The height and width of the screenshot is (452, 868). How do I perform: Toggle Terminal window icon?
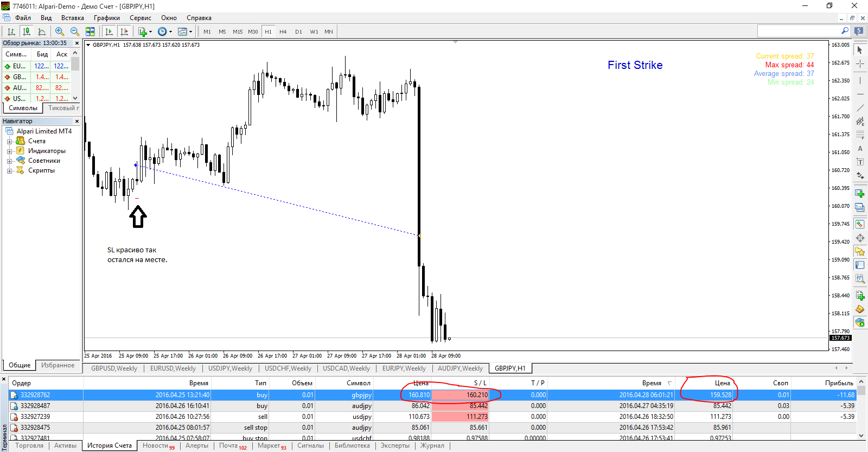[x=860, y=265]
